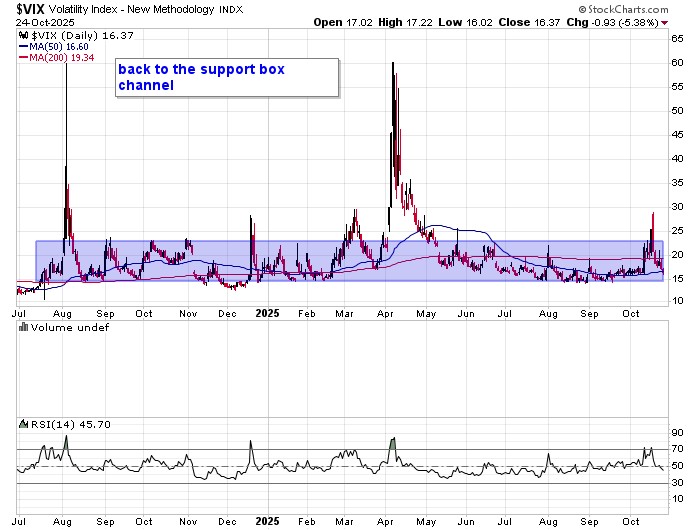Click the candlestick icon beside $VIX (Daily)

(x=22, y=34)
